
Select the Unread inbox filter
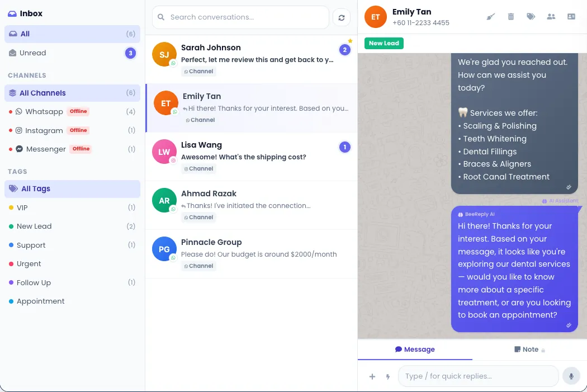click(x=72, y=53)
